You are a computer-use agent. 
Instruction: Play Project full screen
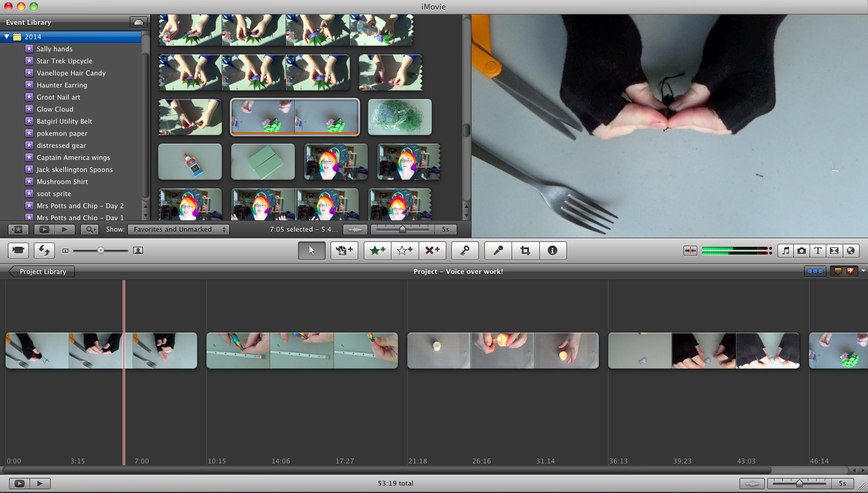coord(19,483)
